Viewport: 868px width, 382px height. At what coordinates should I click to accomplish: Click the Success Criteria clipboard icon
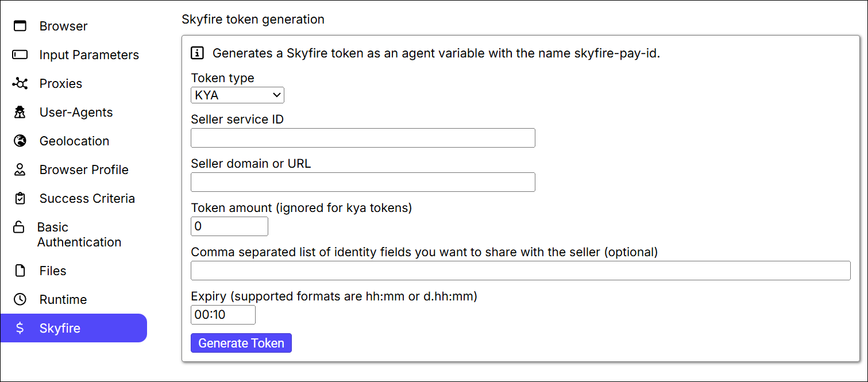point(20,198)
